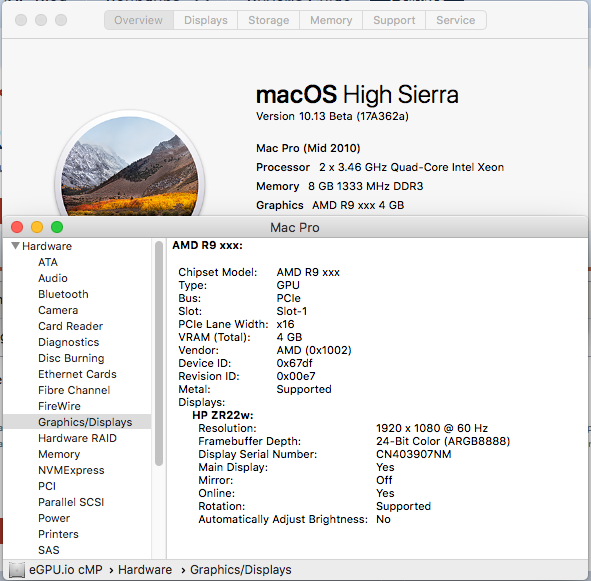Screen dimensions: 591x581
Task: Click Hardware in the bottom path bar
Action: pyautogui.click(x=145, y=570)
